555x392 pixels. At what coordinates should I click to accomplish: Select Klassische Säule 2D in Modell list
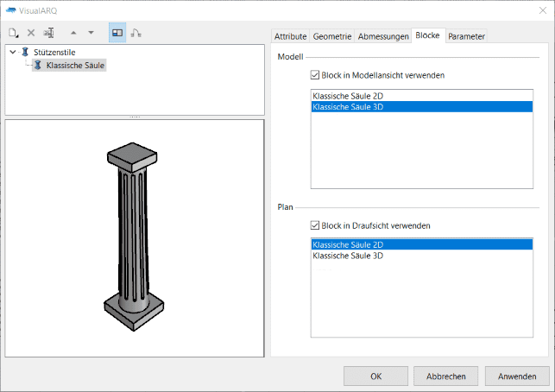click(x=421, y=96)
